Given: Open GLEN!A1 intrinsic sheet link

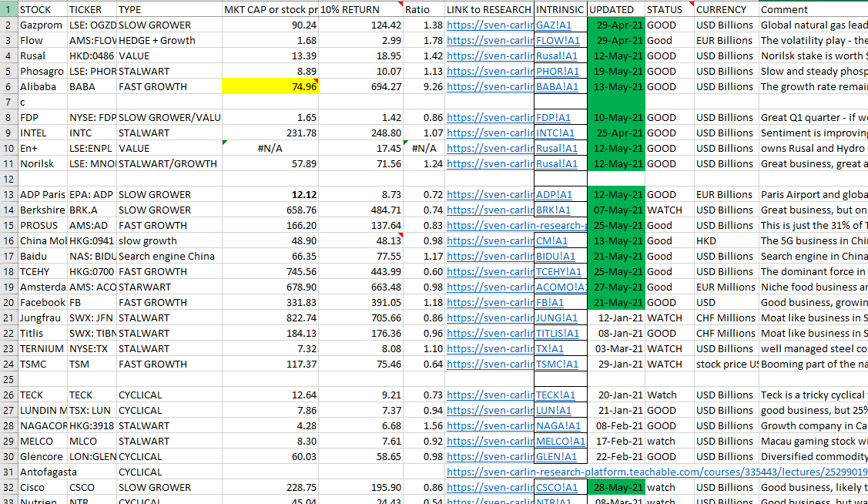Looking at the screenshot, I should (x=556, y=457).
